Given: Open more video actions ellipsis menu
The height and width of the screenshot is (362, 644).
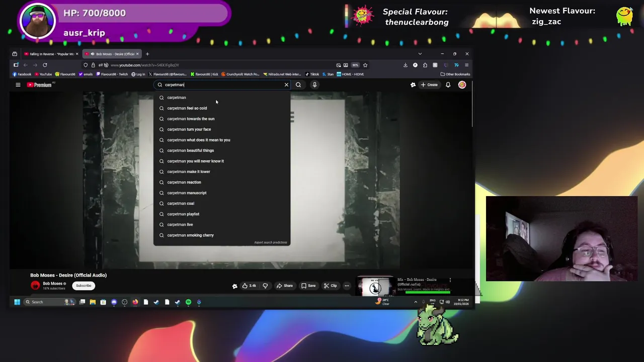Looking at the screenshot, I should coord(347,286).
